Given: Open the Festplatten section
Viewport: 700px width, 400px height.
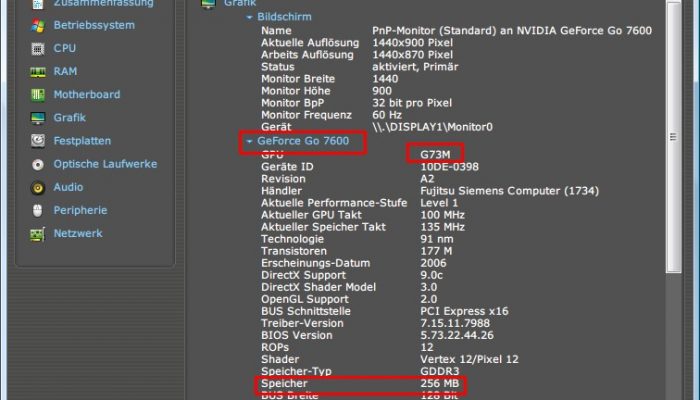Looking at the screenshot, I should coord(82,141).
